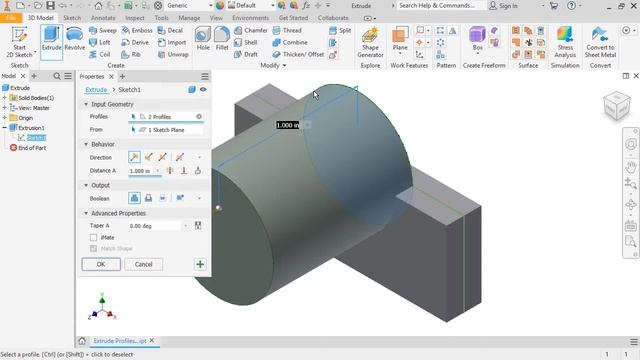Switch to the Tools ribbon tab
This screenshot has width=640, height=360.
click(161, 18)
